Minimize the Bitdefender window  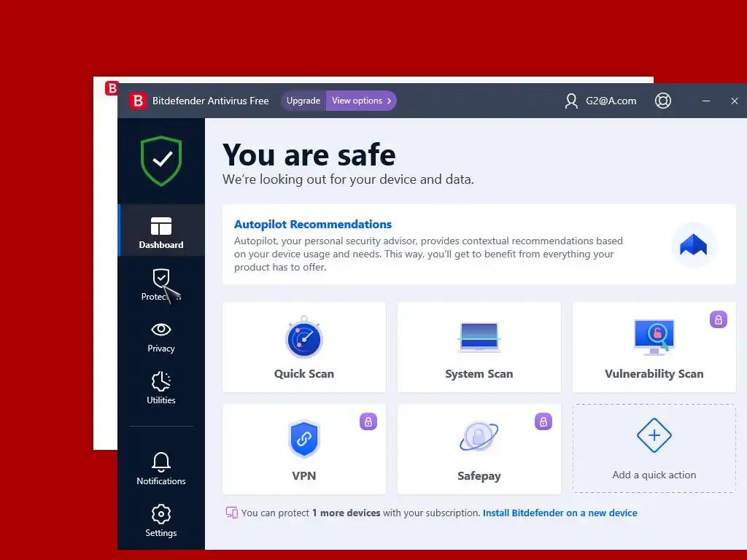pyautogui.click(x=706, y=101)
